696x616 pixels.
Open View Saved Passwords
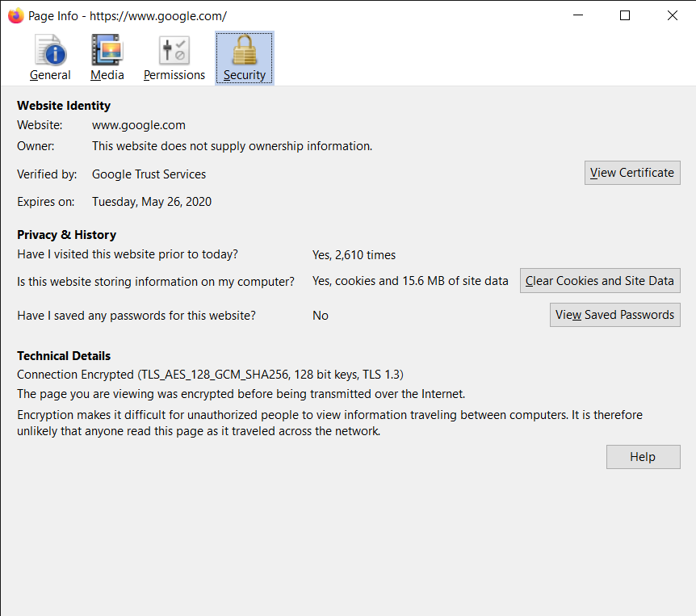click(614, 315)
